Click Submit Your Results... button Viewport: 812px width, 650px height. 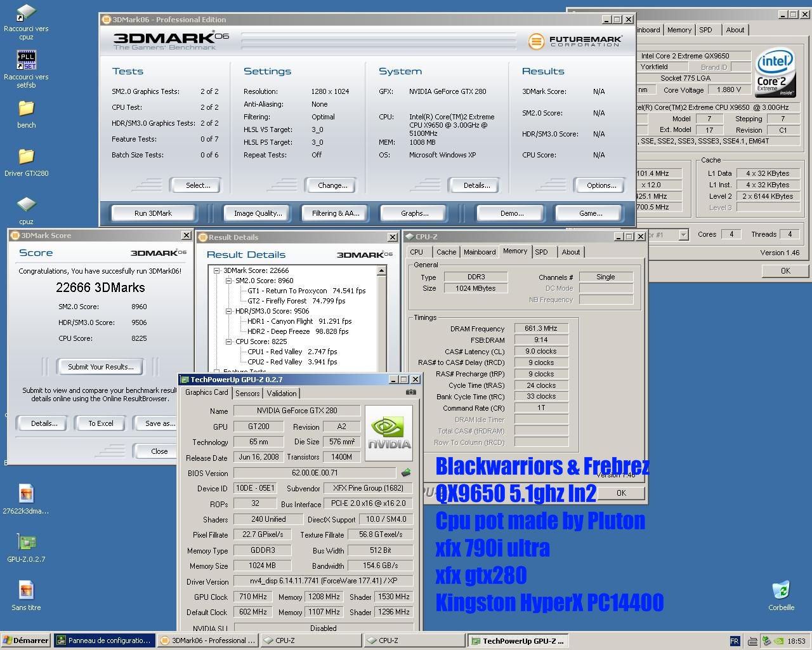(101, 367)
